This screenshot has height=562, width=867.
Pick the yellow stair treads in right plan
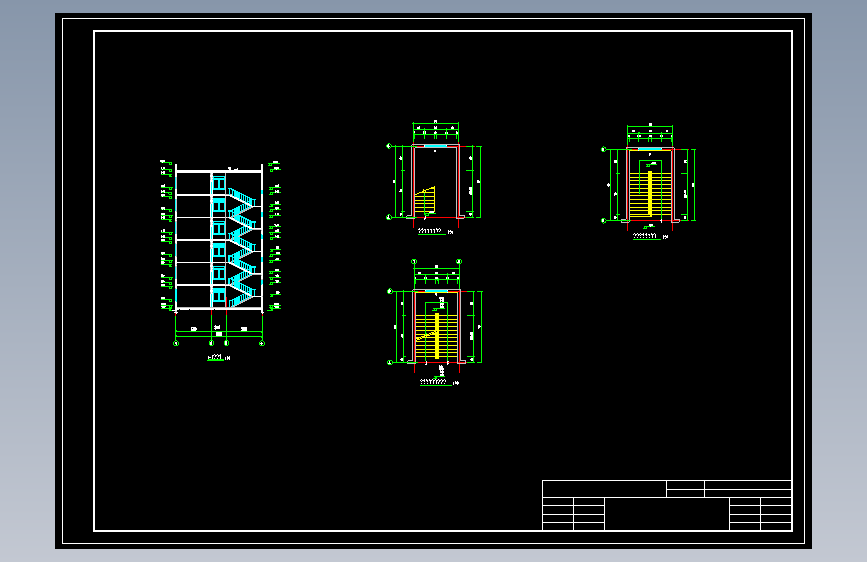coord(650,194)
